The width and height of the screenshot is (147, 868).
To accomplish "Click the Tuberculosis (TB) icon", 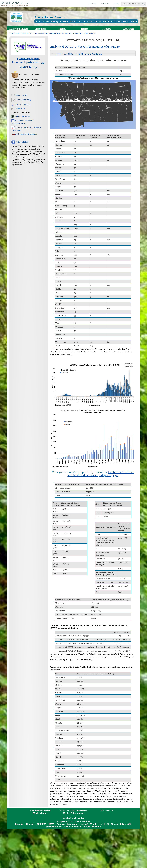I will (x=13, y=116).
